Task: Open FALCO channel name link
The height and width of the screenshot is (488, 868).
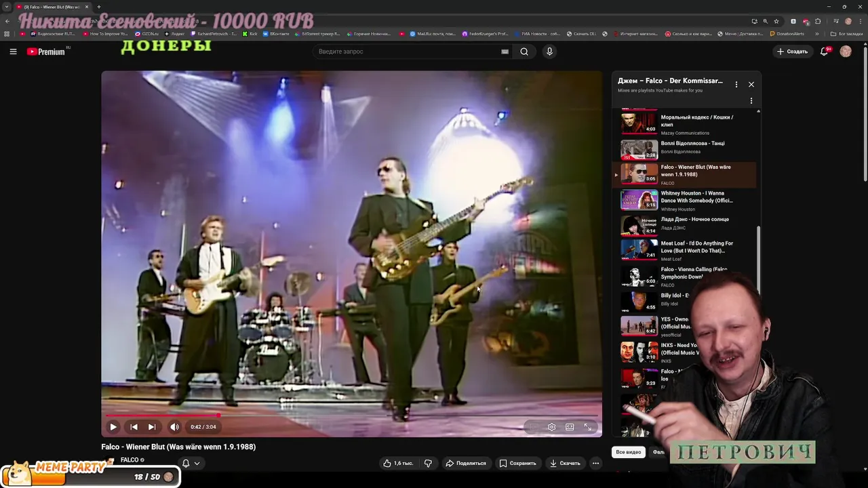Action: [130, 460]
